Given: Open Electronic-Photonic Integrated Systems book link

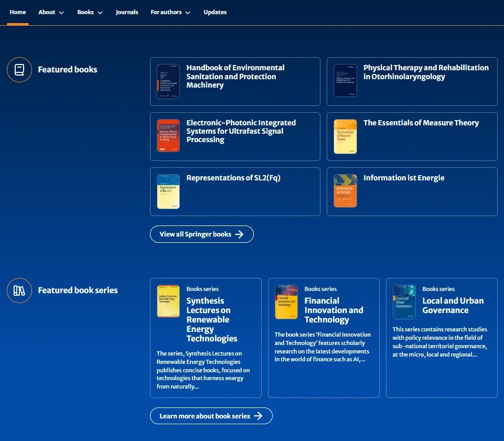Looking at the screenshot, I should pos(241,131).
